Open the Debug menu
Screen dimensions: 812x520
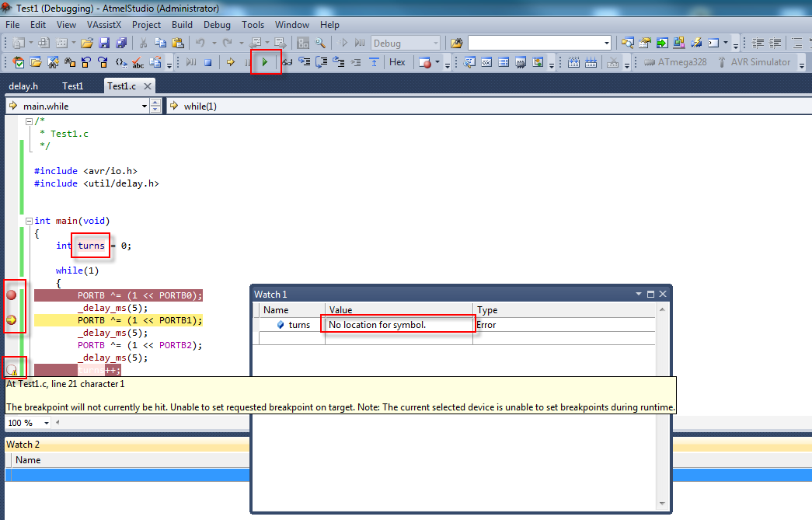[217, 25]
